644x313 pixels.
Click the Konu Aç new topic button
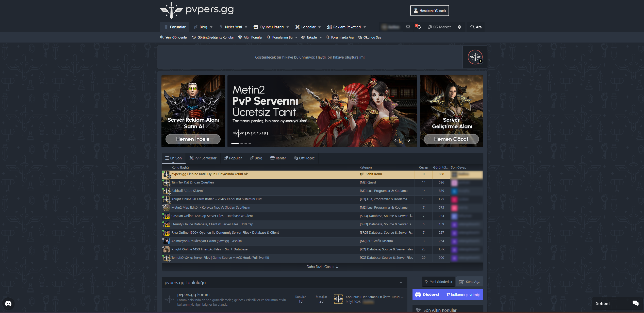point(470,282)
